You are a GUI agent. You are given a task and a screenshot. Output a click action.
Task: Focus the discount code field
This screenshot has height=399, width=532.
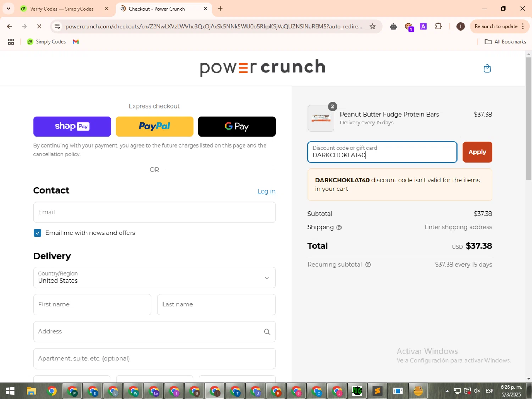[x=382, y=152]
